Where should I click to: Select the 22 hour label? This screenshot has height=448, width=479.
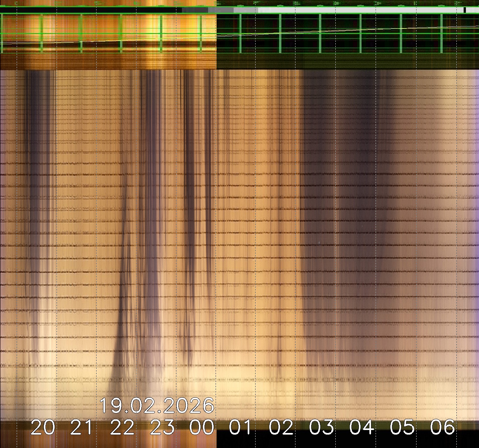pyautogui.click(x=122, y=427)
